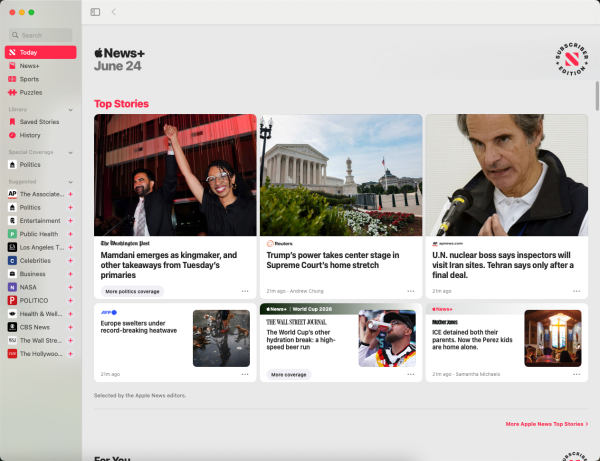The image size is (600, 461).
Task: Open options menu for Trump's power story
Action: [x=411, y=291]
